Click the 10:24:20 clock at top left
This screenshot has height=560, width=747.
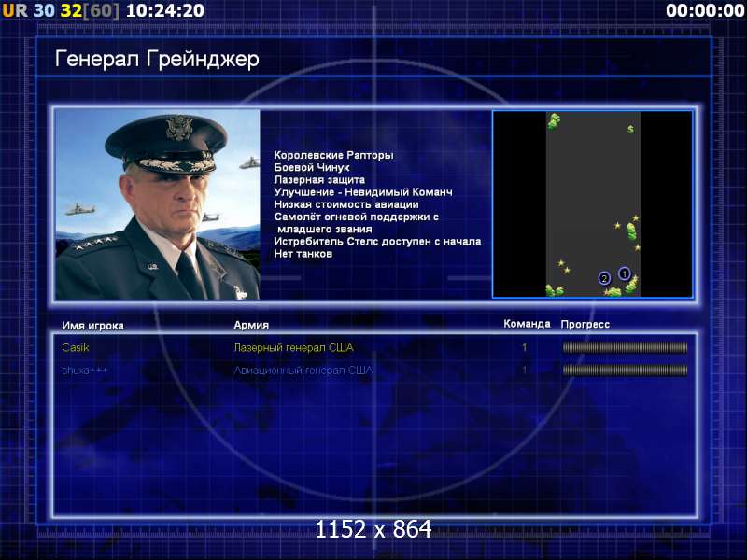point(165,10)
